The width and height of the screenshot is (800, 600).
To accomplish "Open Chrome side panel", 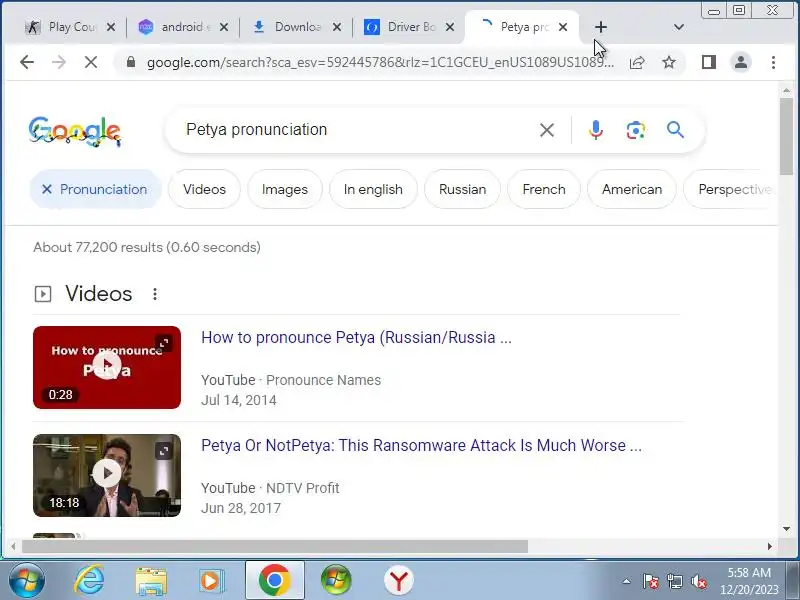I will 709,62.
